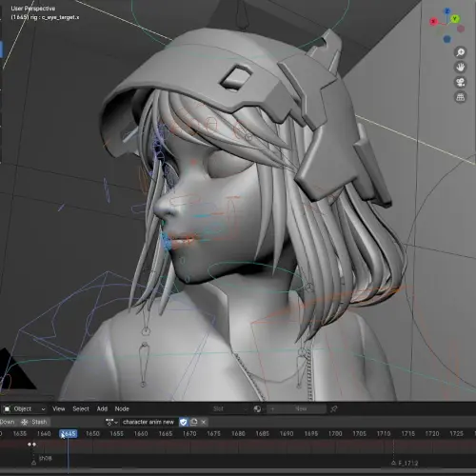Open the action browse dropdown icon
The image size is (476, 476).
[x=111, y=422]
